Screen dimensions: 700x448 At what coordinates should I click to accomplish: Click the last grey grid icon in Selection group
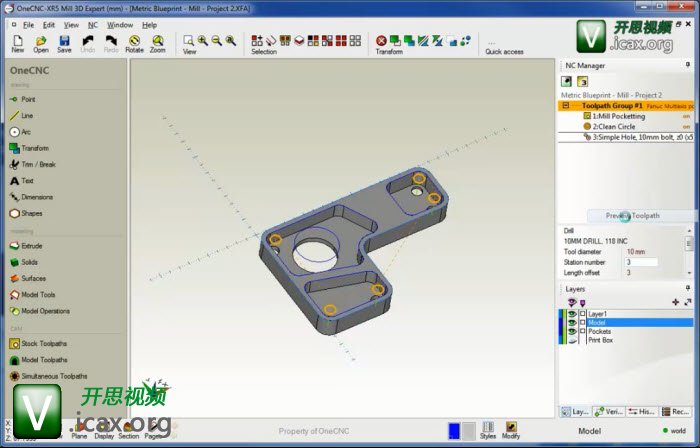coord(355,41)
